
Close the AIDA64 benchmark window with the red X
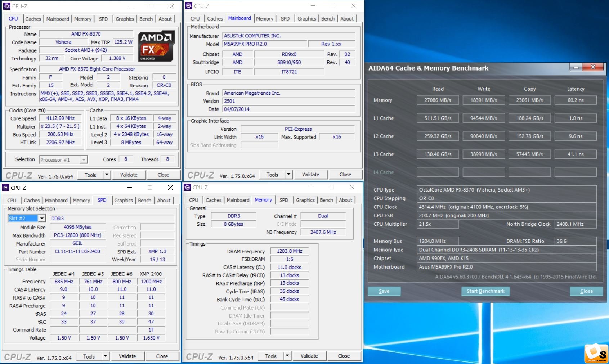593,67
